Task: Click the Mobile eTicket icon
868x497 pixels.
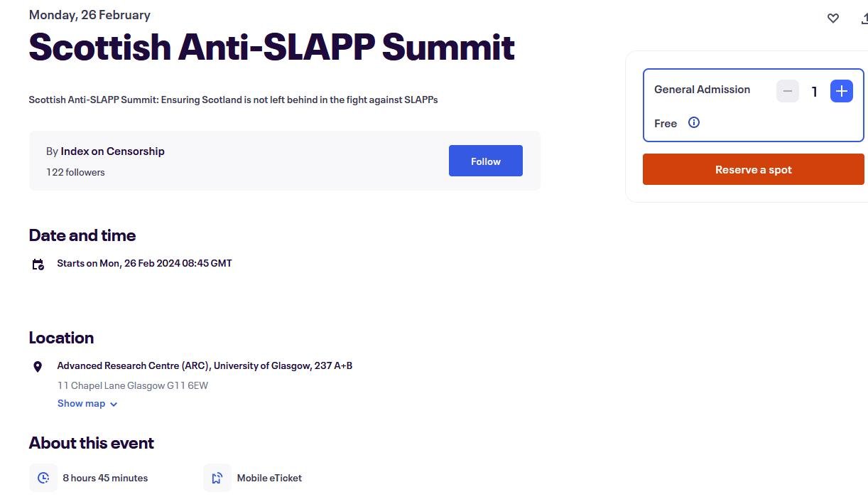Action: tap(217, 478)
